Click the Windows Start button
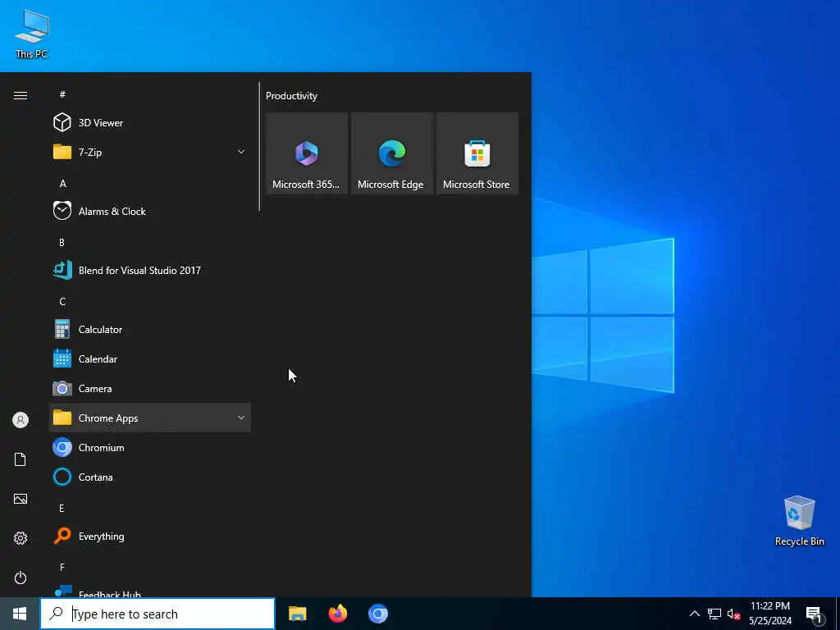The image size is (840, 630). pyautogui.click(x=20, y=614)
